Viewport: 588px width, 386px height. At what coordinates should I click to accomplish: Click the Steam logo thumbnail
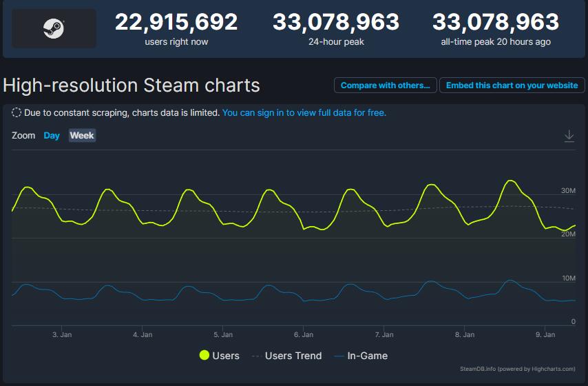[x=54, y=28]
